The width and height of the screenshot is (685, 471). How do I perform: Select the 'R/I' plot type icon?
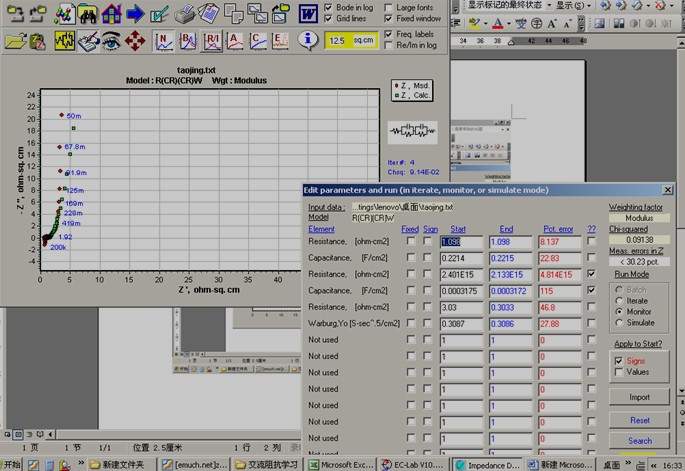pyautogui.click(x=212, y=41)
